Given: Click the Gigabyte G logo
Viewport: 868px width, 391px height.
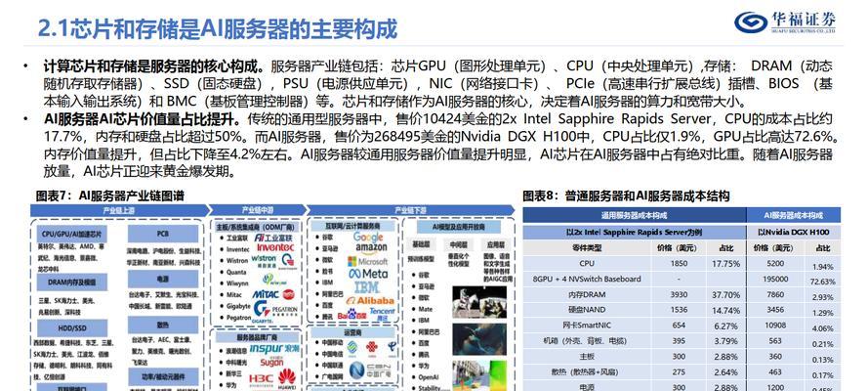Looking at the screenshot, I should point(262,309).
